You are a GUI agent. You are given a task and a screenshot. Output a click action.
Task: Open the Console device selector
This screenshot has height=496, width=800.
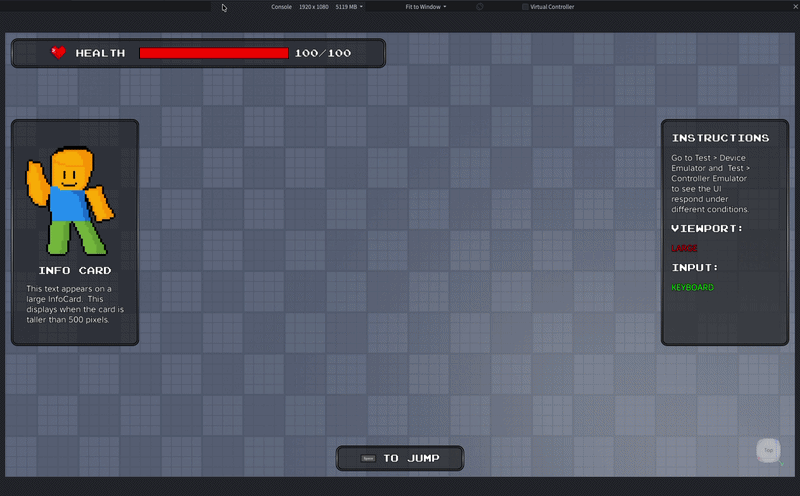(x=281, y=7)
